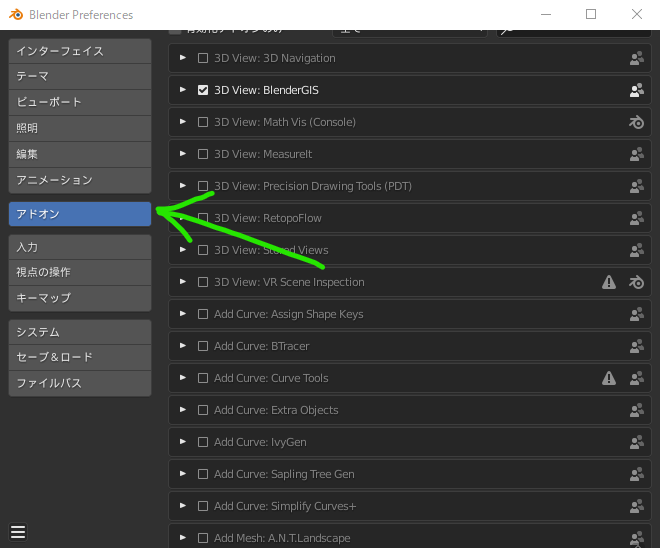This screenshot has height=548, width=660.
Task: Enable Math Vis (Console) add-on checkbox
Action: pyautogui.click(x=203, y=122)
